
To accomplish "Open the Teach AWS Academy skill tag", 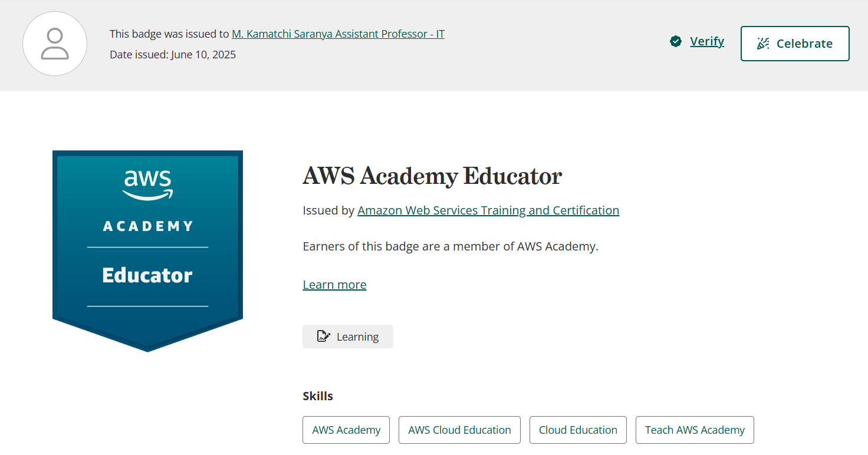I will click(695, 430).
